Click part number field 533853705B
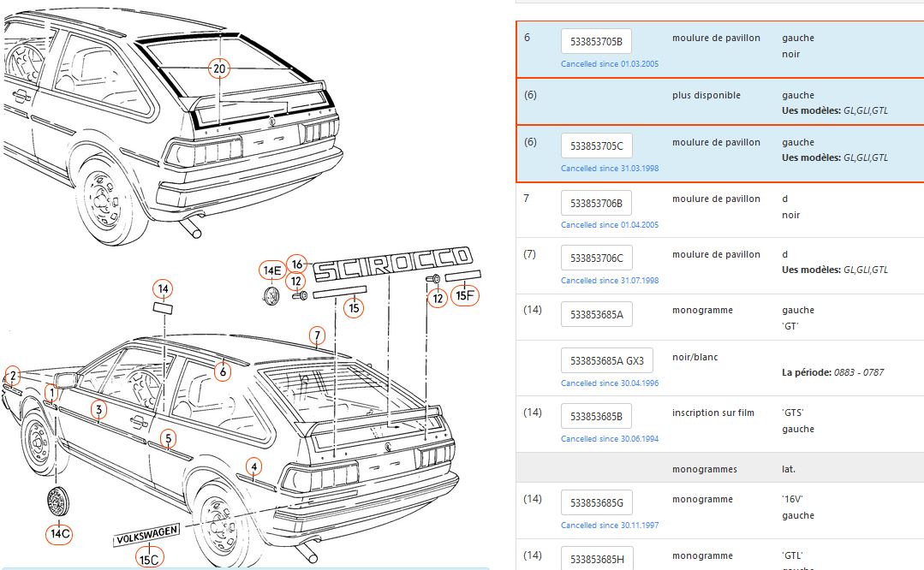This screenshot has height=570, width=924. tap(596, 41)
